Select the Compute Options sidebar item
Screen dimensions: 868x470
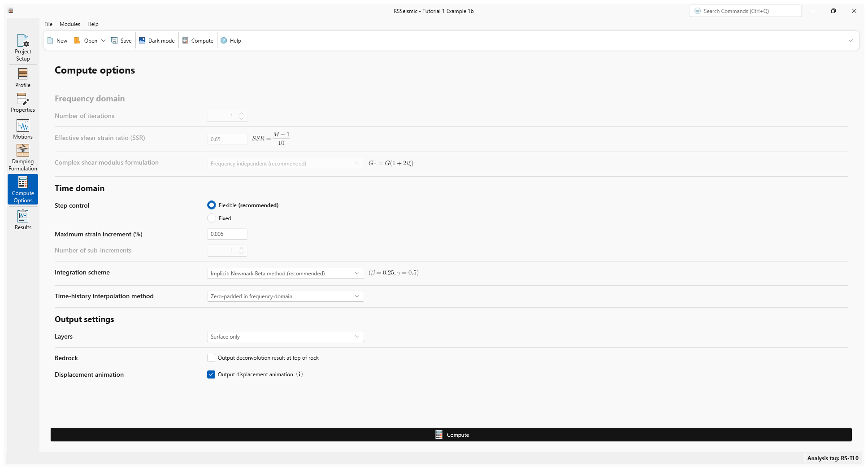(23, 189)
